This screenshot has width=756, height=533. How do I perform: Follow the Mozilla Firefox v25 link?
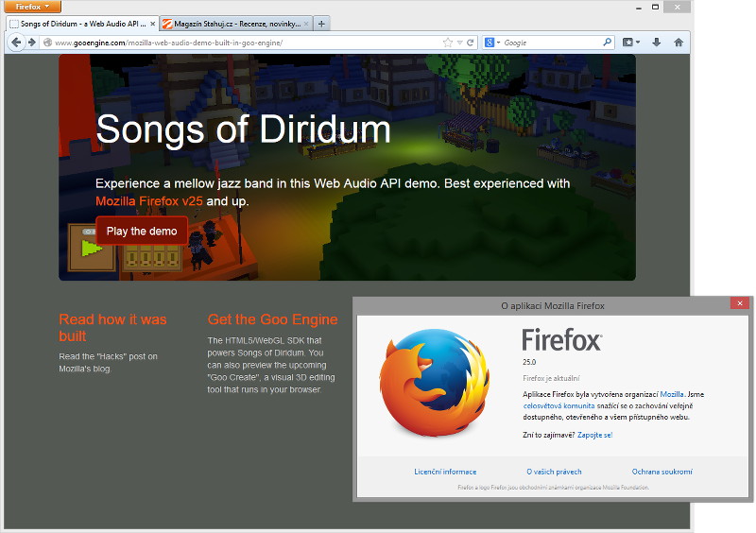pyautogui.click(x=149, y=201)
